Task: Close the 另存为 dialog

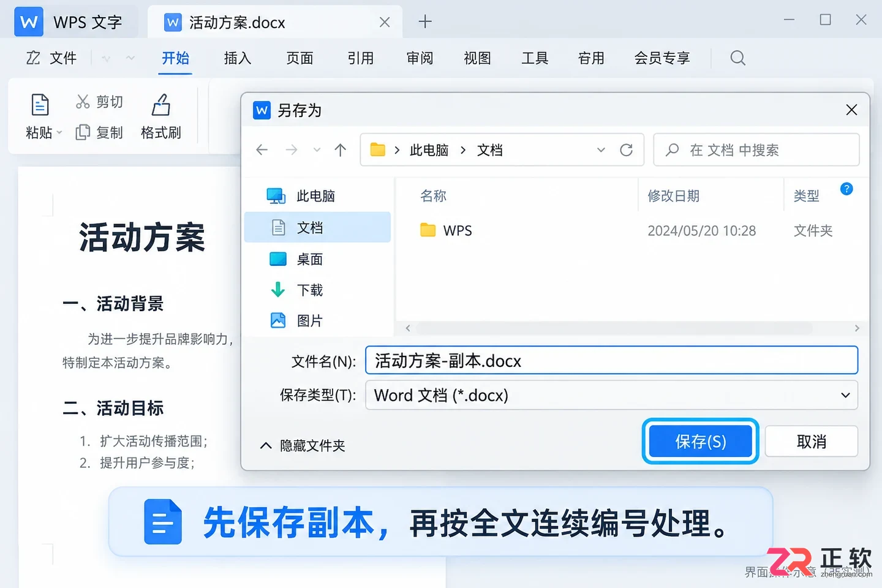Action: 851,110
